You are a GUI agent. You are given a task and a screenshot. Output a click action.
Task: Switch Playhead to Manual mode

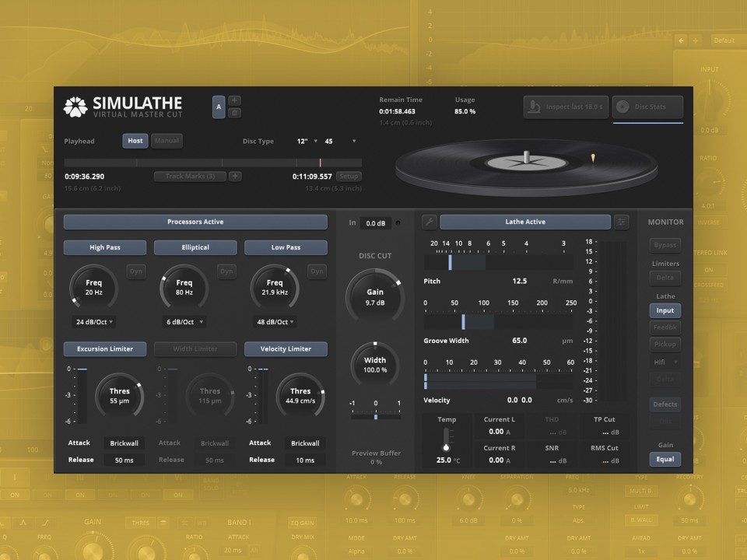pyautogui.click(x=167, y=141)
